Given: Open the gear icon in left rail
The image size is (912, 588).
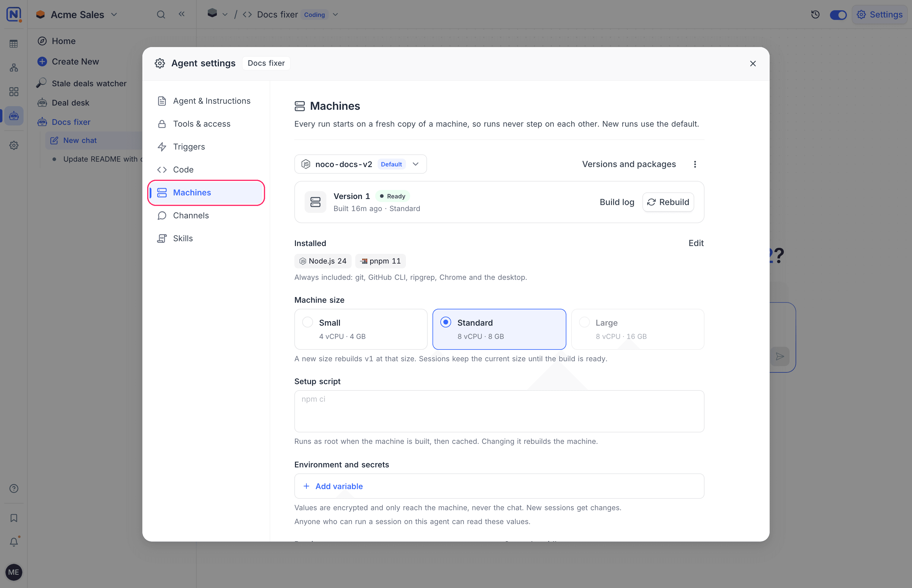Looking at the screenshot, I should pyautogui.click(x=14, y=145).
